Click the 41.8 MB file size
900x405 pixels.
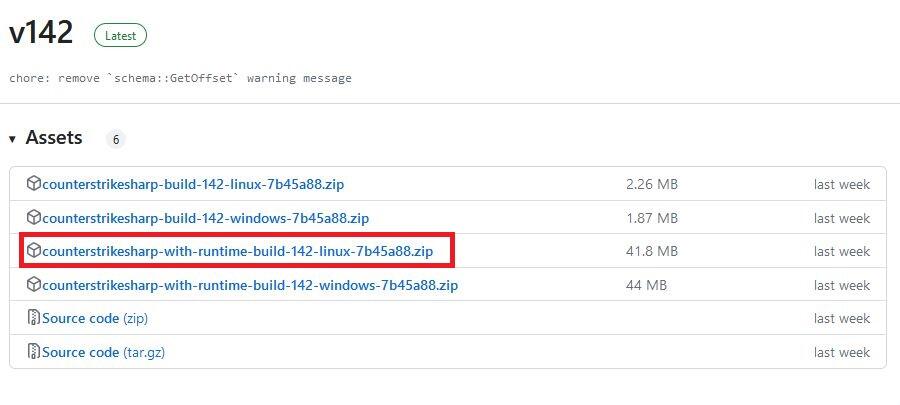(x=652, y=251)
